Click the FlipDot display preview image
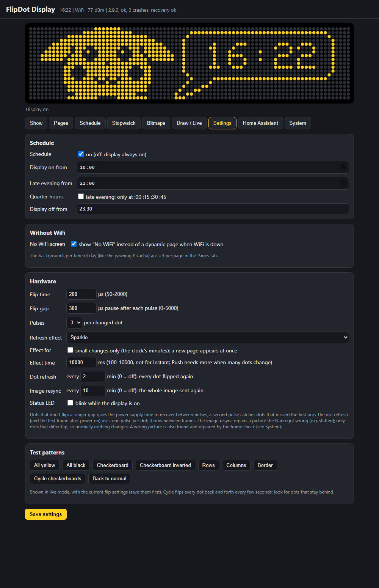This screenshot has width=379, height=588. click(189, 63)
